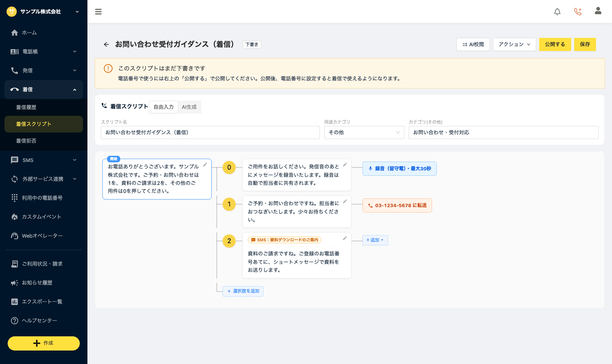Click the エクスポート一覧 chart icon

[x=15, y=302]
